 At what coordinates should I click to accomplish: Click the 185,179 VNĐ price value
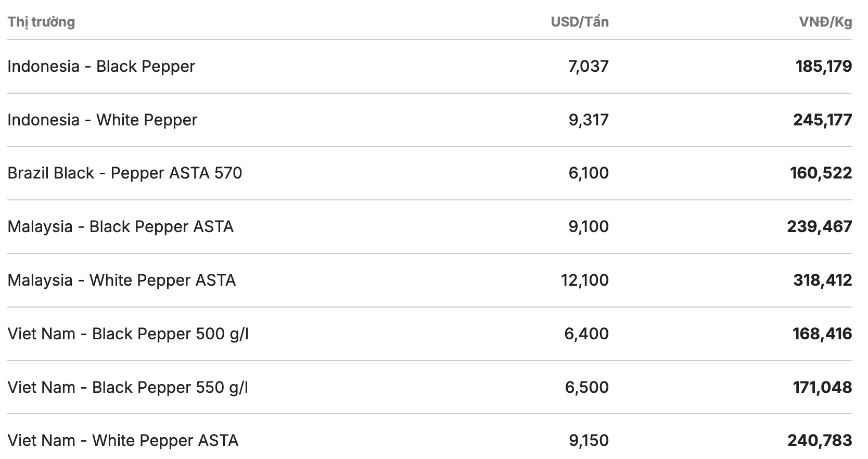pyautogui.click(x=823, y=67)
